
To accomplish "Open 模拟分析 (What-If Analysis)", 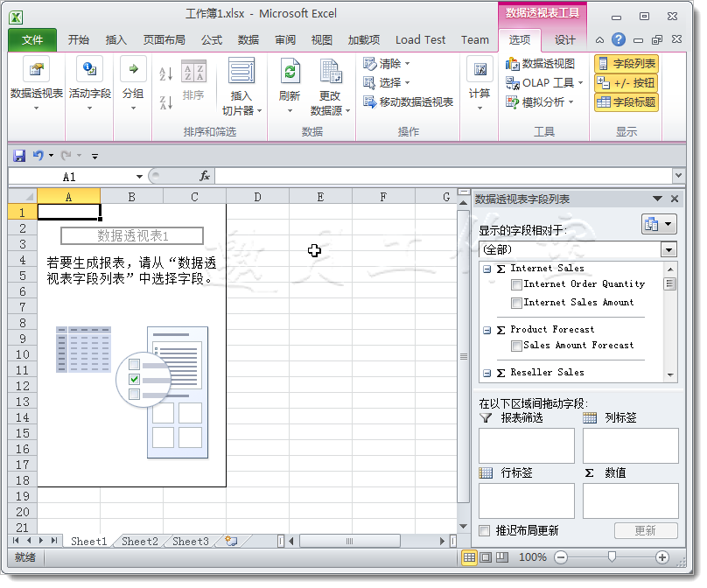I will (x=540, y=101).
